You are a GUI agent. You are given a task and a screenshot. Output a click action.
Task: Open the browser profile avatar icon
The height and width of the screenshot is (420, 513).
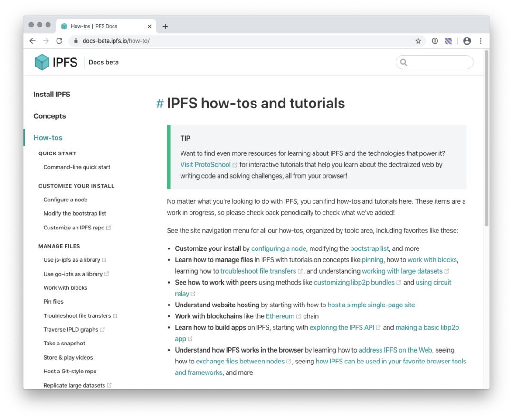pos(467,41)
